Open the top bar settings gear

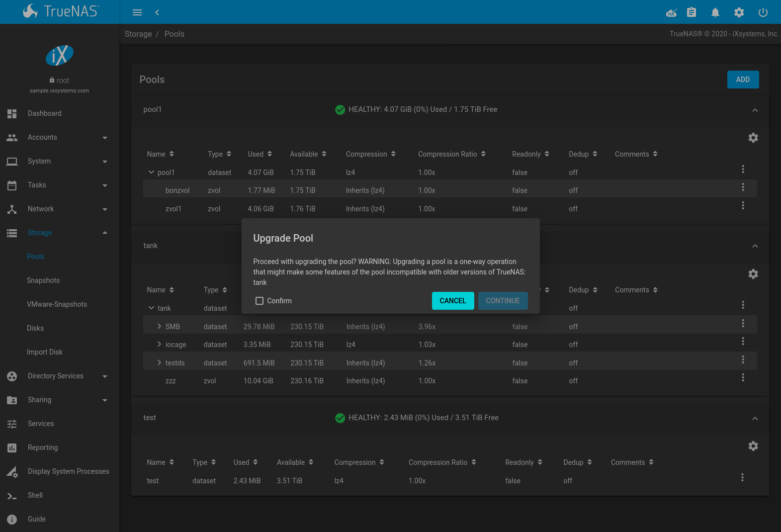pyautogui.click(x=739, y=12)
